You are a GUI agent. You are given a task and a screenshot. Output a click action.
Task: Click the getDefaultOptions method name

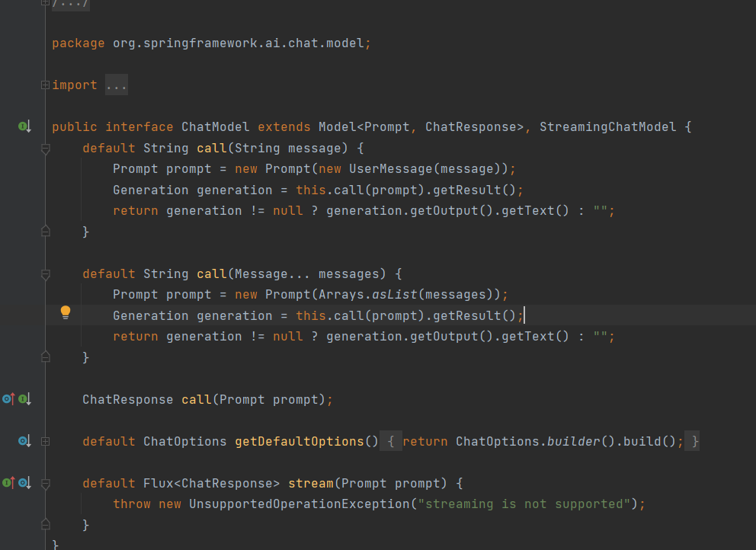pyautogui.click(x=300, y=441)
